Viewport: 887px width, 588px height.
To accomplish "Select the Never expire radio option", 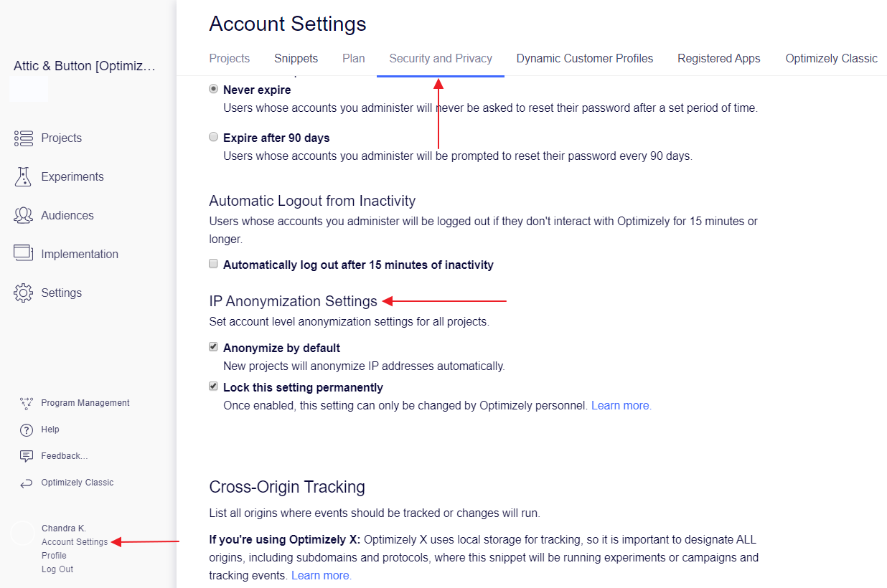I will tap(213, 90).
